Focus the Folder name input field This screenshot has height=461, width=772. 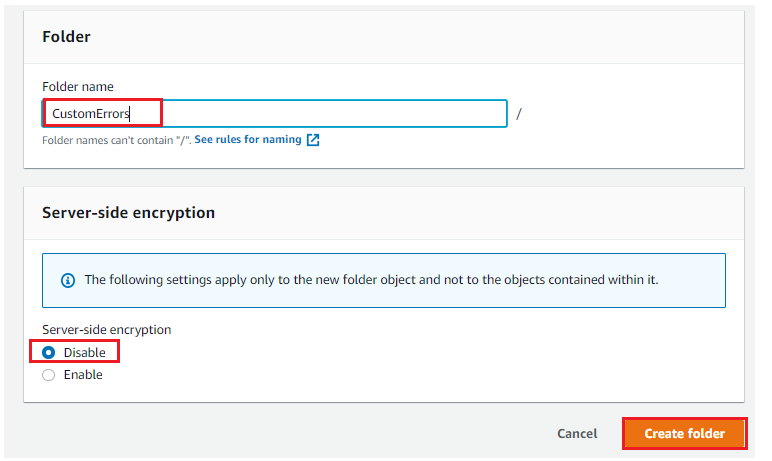point(275,114)
